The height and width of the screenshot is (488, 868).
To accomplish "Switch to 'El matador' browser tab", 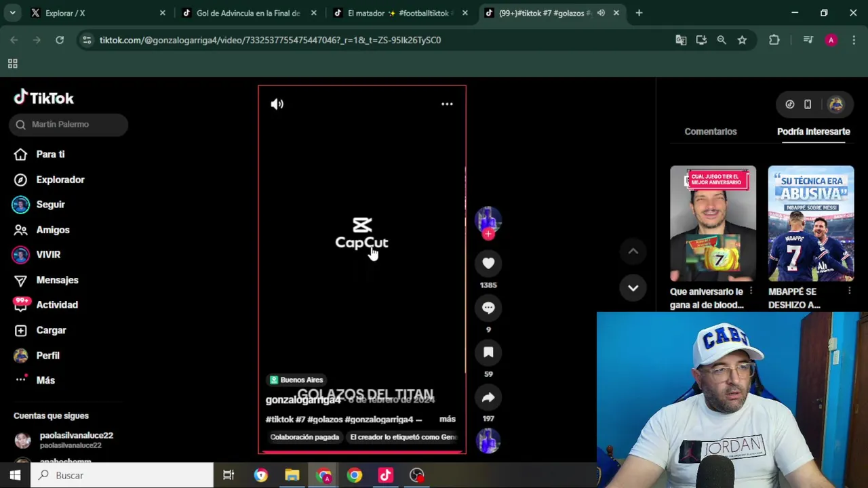I will pyautogui.click(x=400, y=13).
